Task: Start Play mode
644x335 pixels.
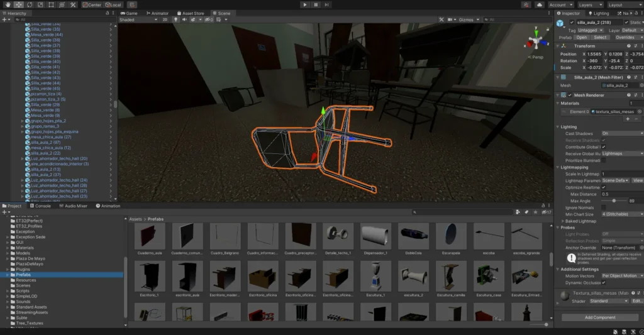Action: (x=305, y=4)
